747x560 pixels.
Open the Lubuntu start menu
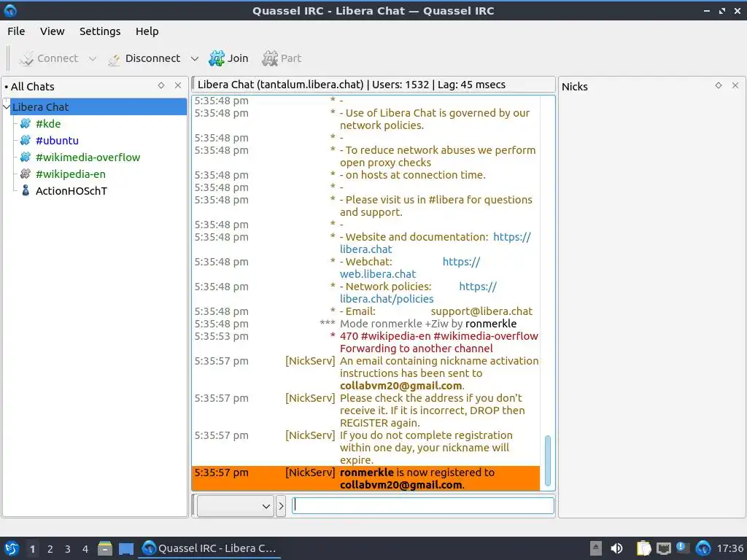tap(12, 548)
